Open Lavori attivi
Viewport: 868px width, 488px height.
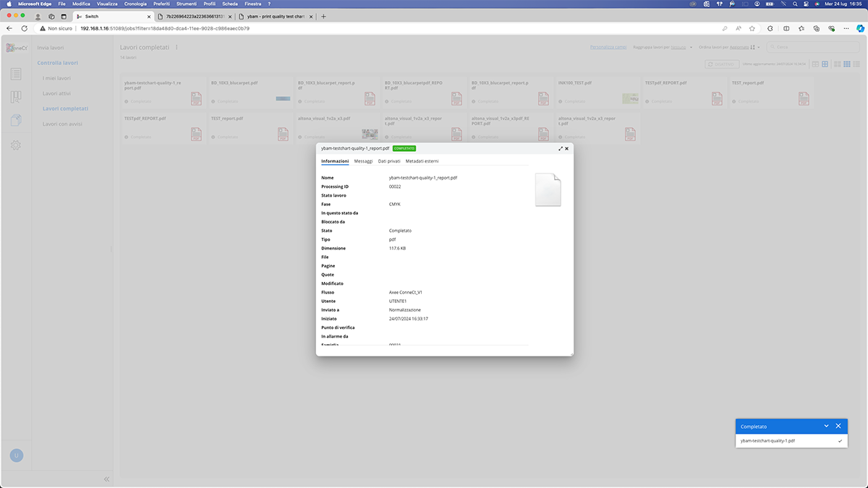[x=56, y=93]
